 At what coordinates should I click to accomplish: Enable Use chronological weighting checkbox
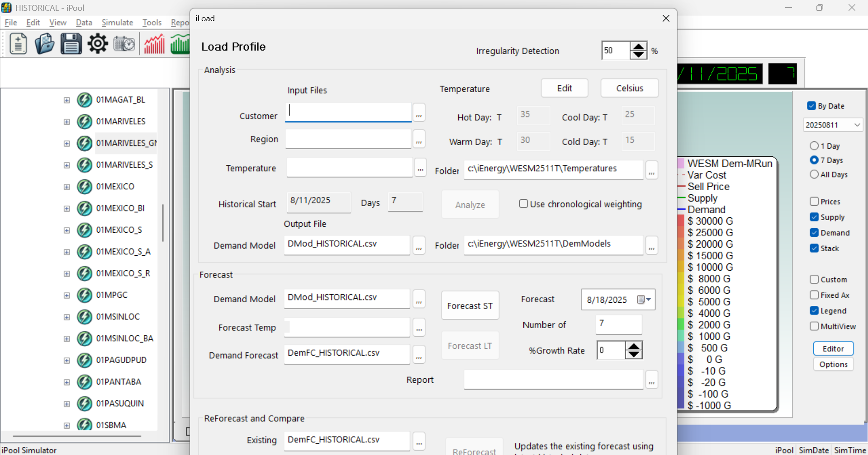[523, 204]
